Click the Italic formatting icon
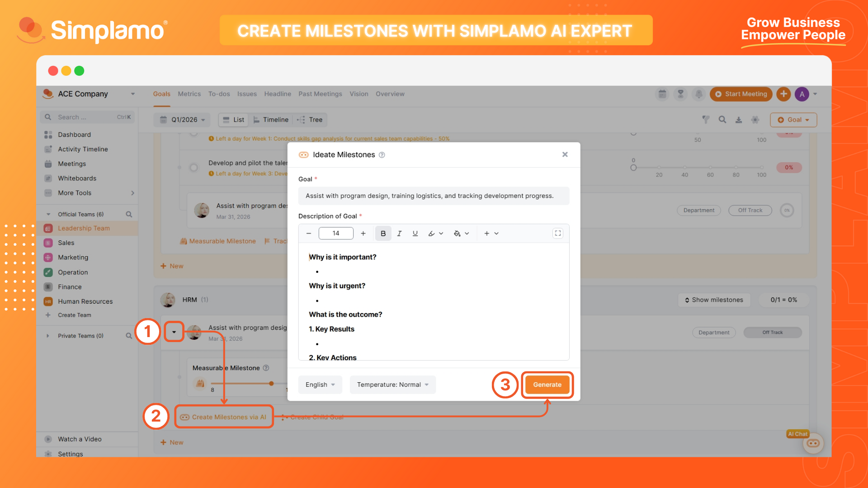The image size is (868, 488). 399,234
